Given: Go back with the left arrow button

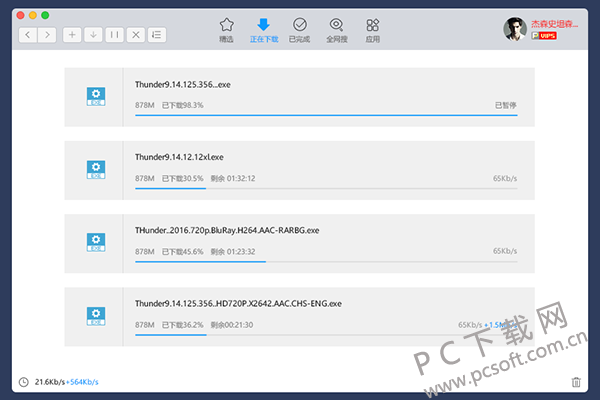Looking at the screenshot, I should (x=28, y=35).
